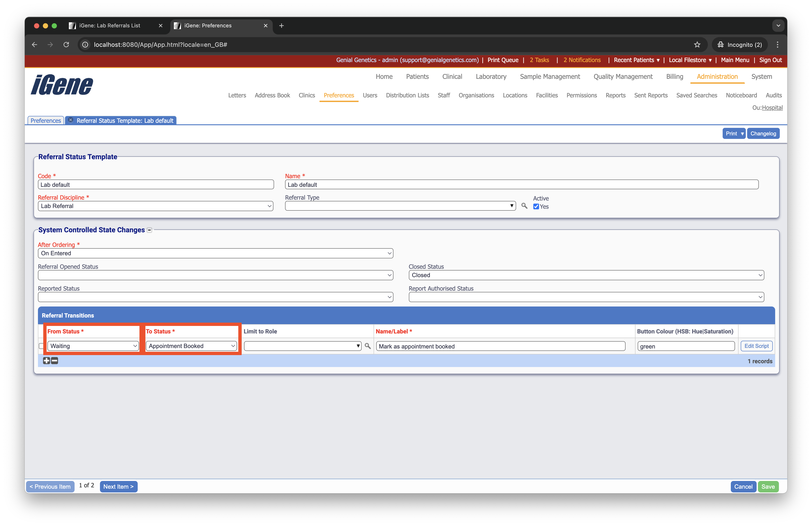Screen dimensions: 812x526
Task: Expand the Closed Status dropdown
Action: (586, 275)
